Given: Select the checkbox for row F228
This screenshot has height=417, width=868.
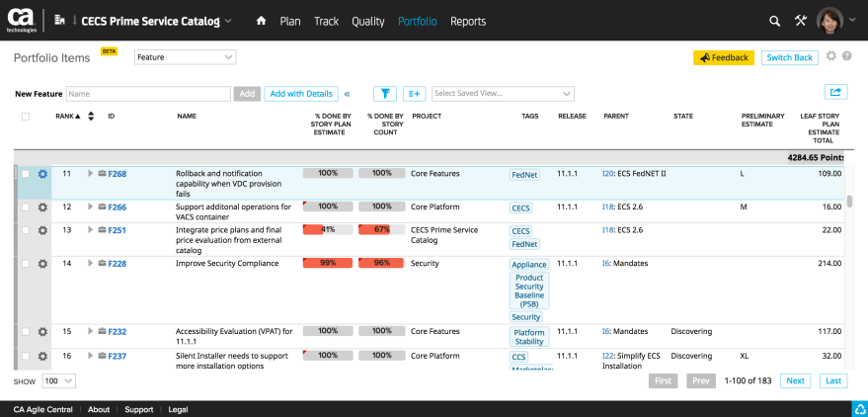Looking at the screenshot, I should pos(26,264).
